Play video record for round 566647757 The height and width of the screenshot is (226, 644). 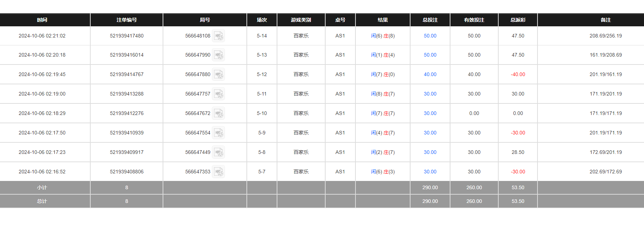click(x=218, y=94)
